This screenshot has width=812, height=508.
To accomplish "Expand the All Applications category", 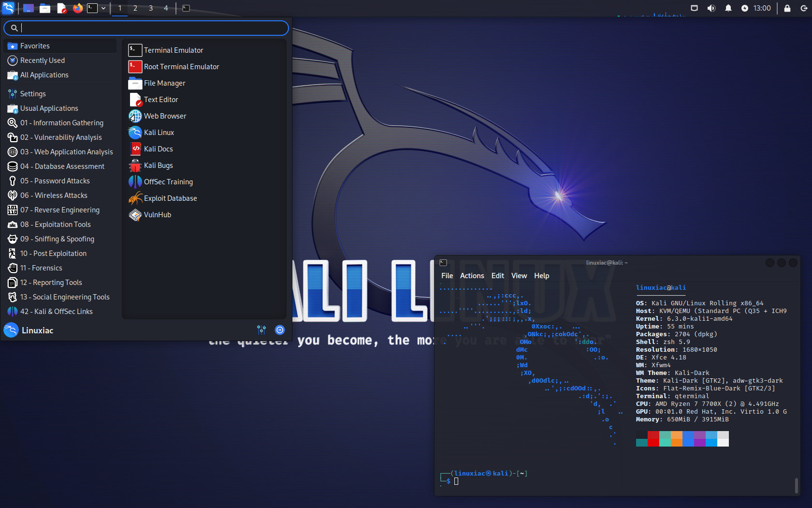I will tap(44, 75).
